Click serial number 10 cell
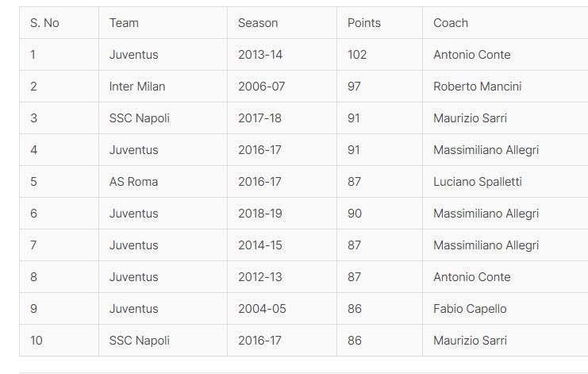Screen dimensions: 588x374 [x=37, y=341]
